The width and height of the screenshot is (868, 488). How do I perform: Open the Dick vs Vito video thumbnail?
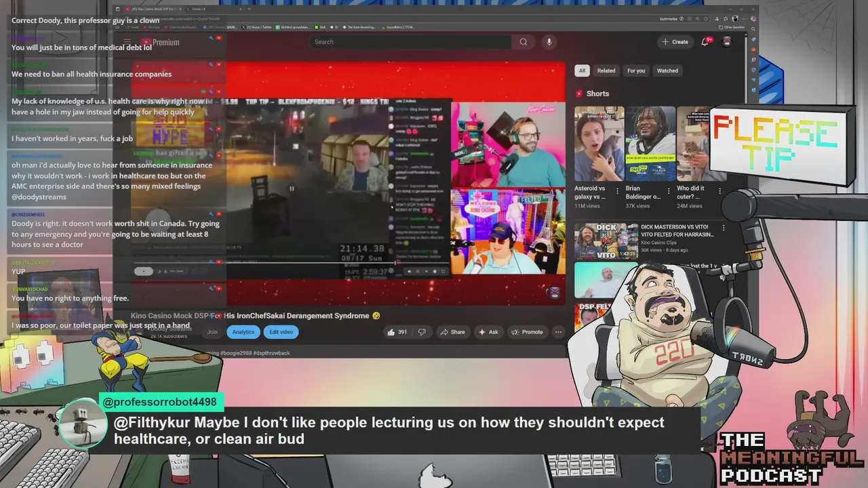605,240
